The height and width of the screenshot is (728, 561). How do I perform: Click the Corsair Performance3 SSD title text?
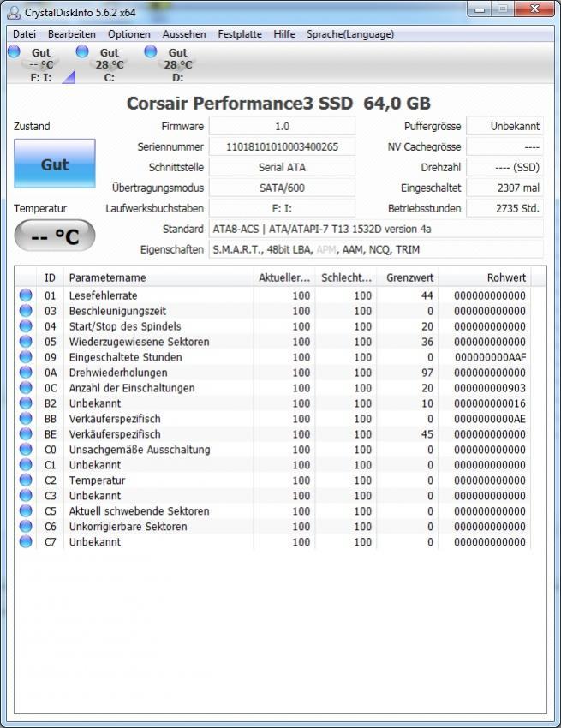(x=278, y=103)
